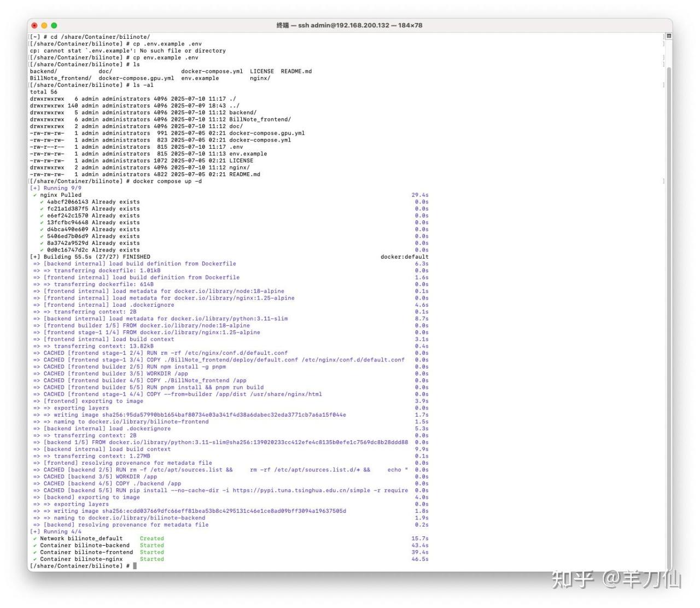The image size is (700, 608).
Task: Click the 4822-byte README.md listing row
Action: [145, 174]
